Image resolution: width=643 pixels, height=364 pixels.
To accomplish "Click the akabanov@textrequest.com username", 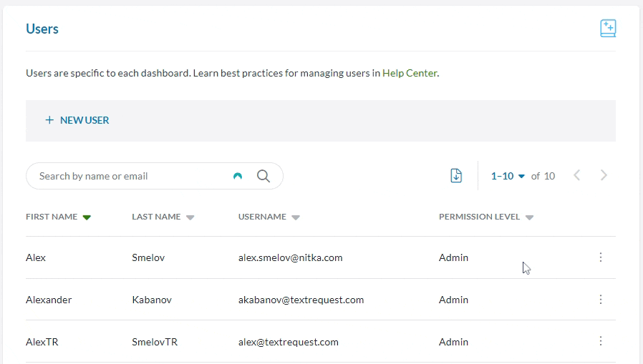I will coord(301,300).
